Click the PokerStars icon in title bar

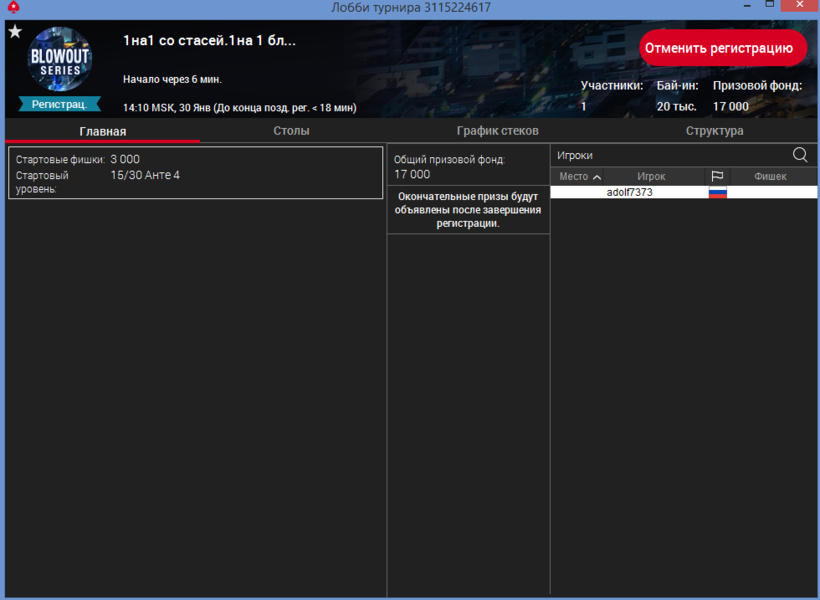click(x=9, y=7)
